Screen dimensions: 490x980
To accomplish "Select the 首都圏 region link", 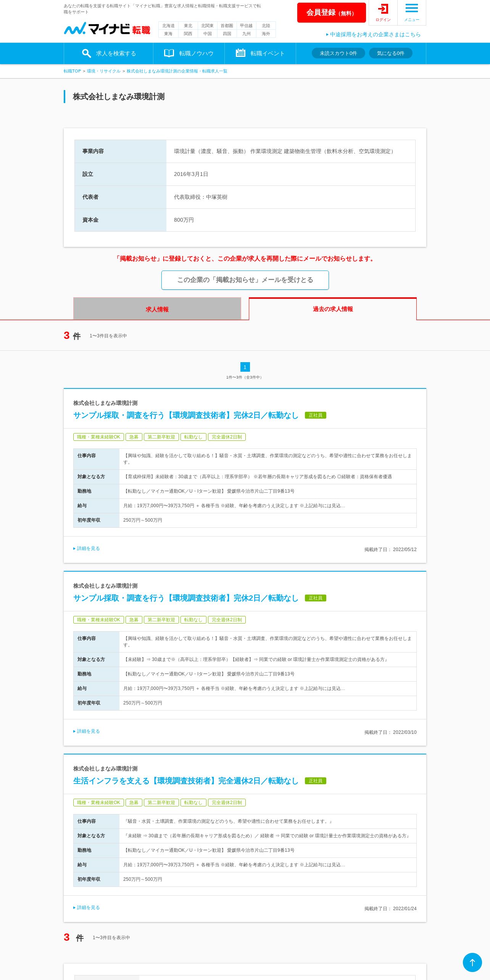I will pos(227,26).
